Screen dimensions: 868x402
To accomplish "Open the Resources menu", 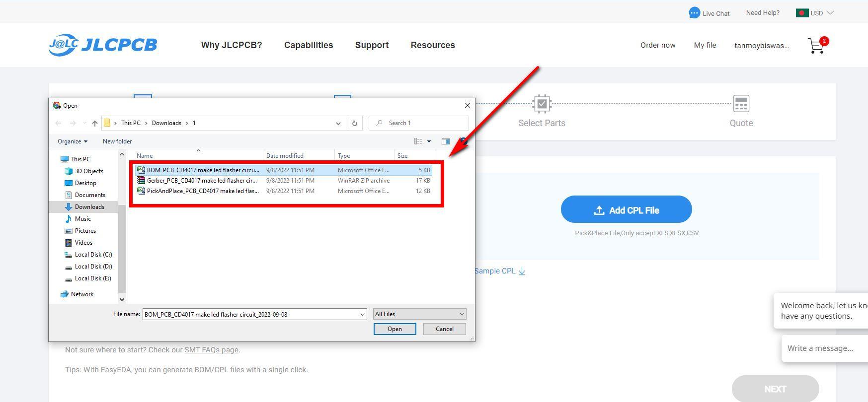I will (x=433, y=45).
